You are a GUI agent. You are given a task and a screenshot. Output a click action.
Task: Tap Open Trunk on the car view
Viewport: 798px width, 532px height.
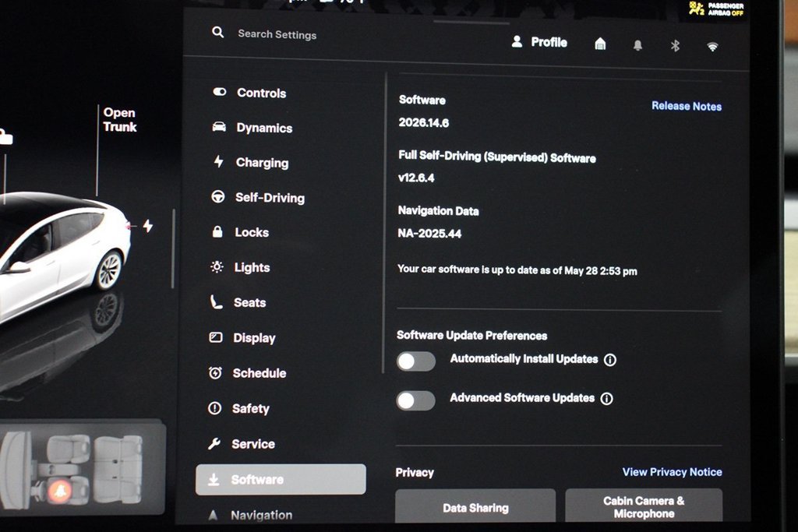click(x=119, y=119)
